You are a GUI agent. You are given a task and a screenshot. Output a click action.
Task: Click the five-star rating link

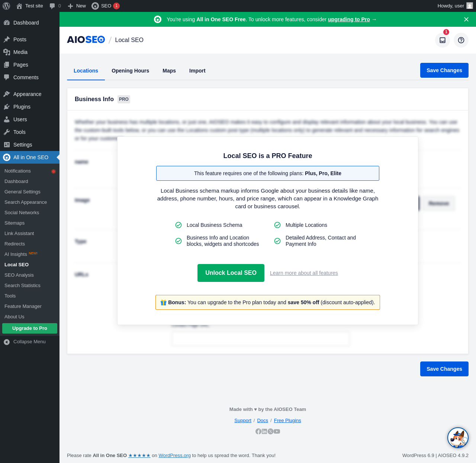pyautogui.click(x=139, y=456)
